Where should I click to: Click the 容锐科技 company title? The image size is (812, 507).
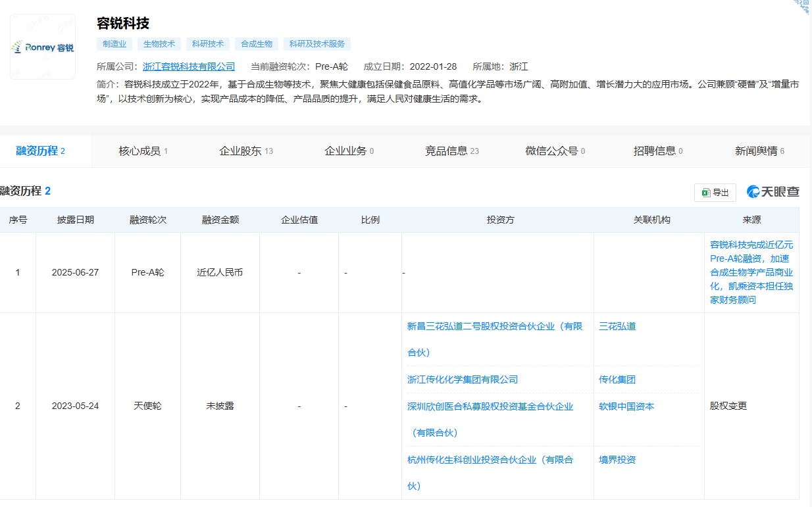(123, 24)
